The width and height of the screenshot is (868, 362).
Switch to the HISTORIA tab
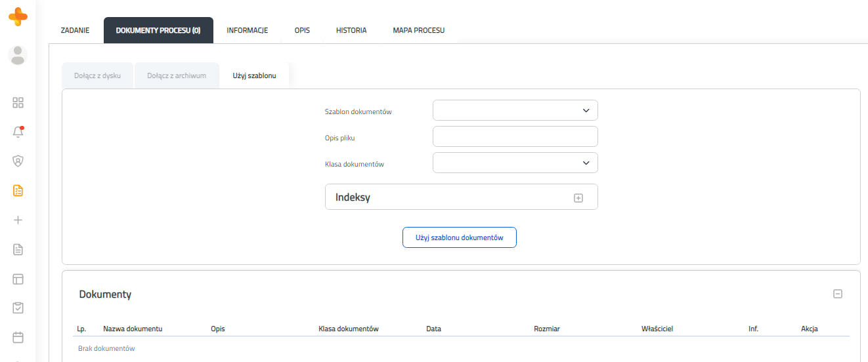pos(351,30)
